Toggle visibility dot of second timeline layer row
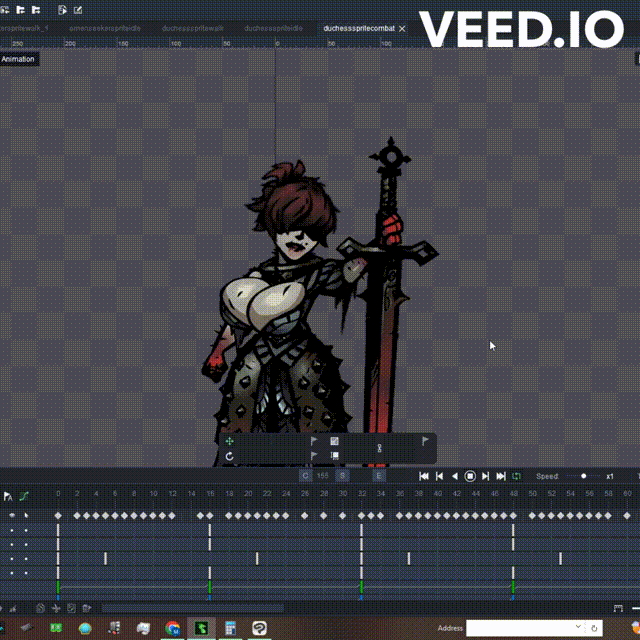Viewport: 640px width, 640px height. (12, 544)
